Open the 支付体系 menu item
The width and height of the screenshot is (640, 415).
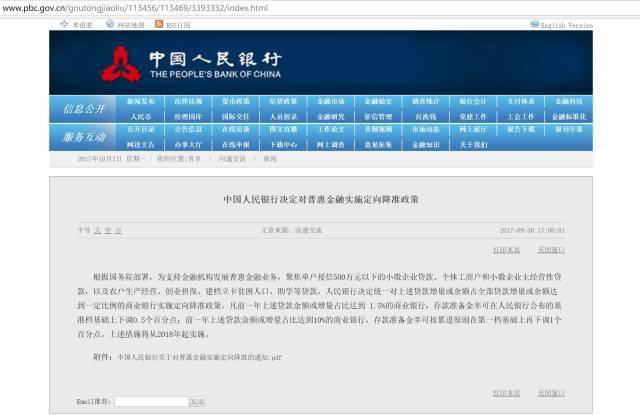pos(521,101)
